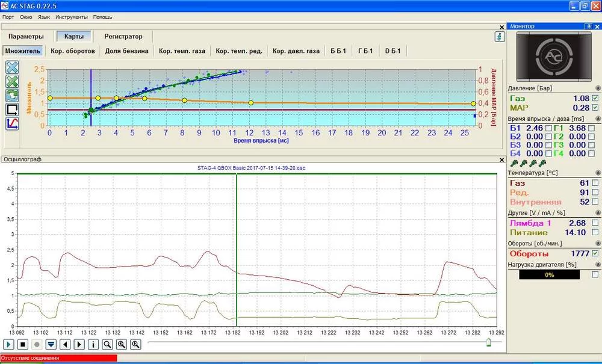Collapse the Другие [V / mA / %] section
Screen dimensions: 602x364
[597, 213]
